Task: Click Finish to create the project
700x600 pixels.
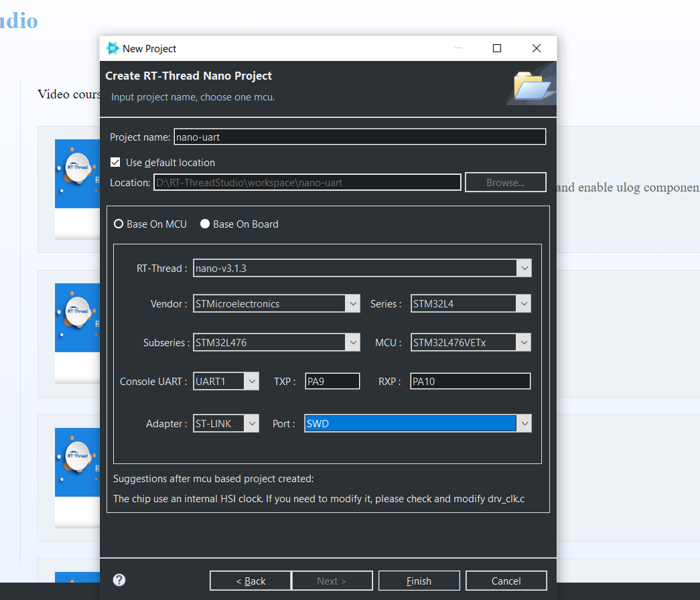Action: coord(419,581)
